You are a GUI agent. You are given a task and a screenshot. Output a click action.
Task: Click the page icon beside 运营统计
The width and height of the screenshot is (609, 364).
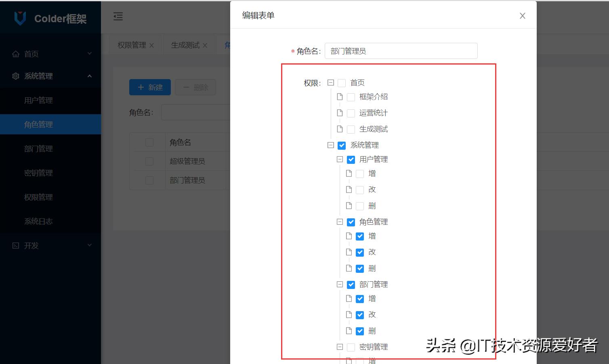tap(340, 113)
